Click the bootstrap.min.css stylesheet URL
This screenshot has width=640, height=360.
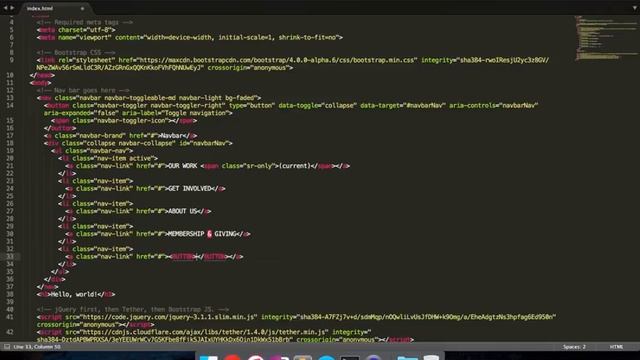coord(278,60)
